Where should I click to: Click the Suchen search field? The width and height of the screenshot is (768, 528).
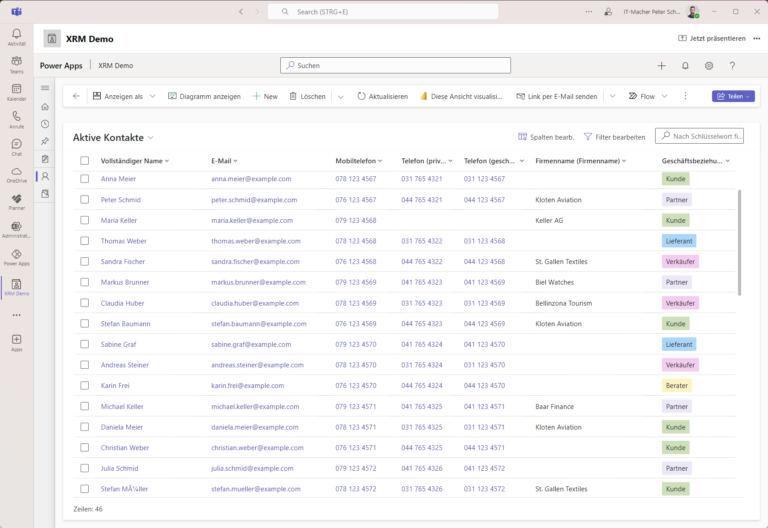point(395,66)
